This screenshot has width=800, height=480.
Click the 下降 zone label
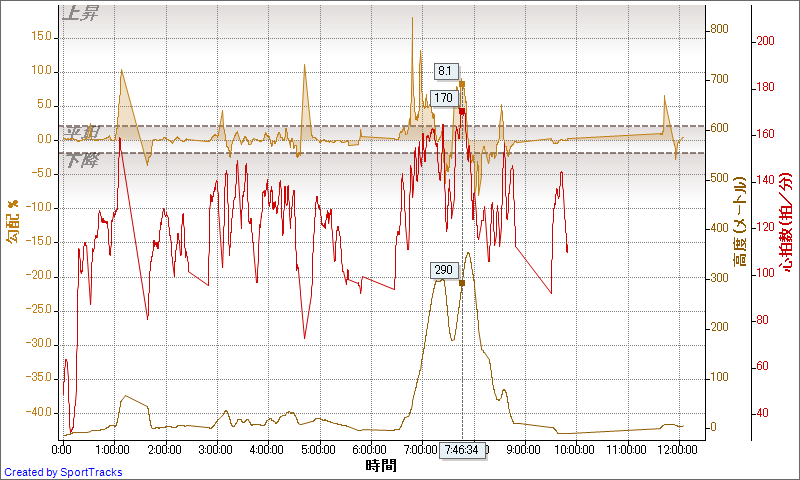tap(80, 159)
